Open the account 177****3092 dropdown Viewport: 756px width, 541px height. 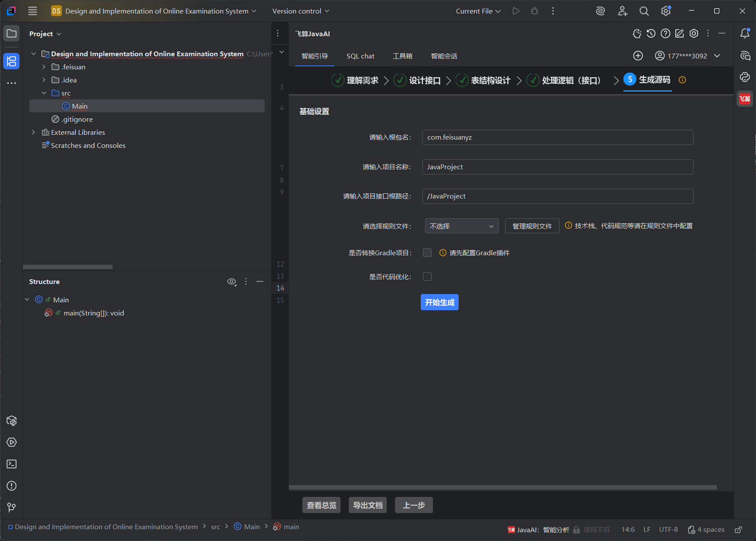[x=688, y=56]
